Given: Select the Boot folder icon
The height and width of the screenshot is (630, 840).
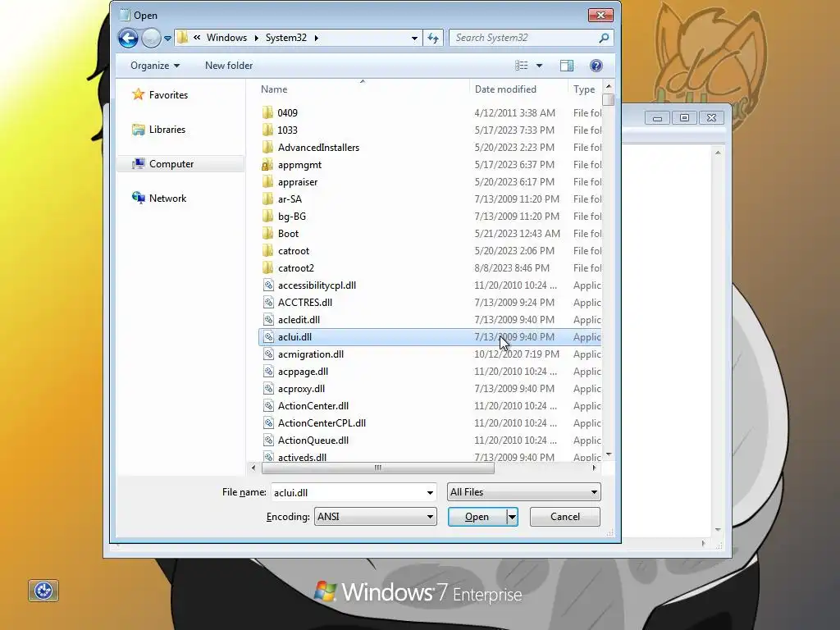Looking at the screenshot, I should [268, 234].
